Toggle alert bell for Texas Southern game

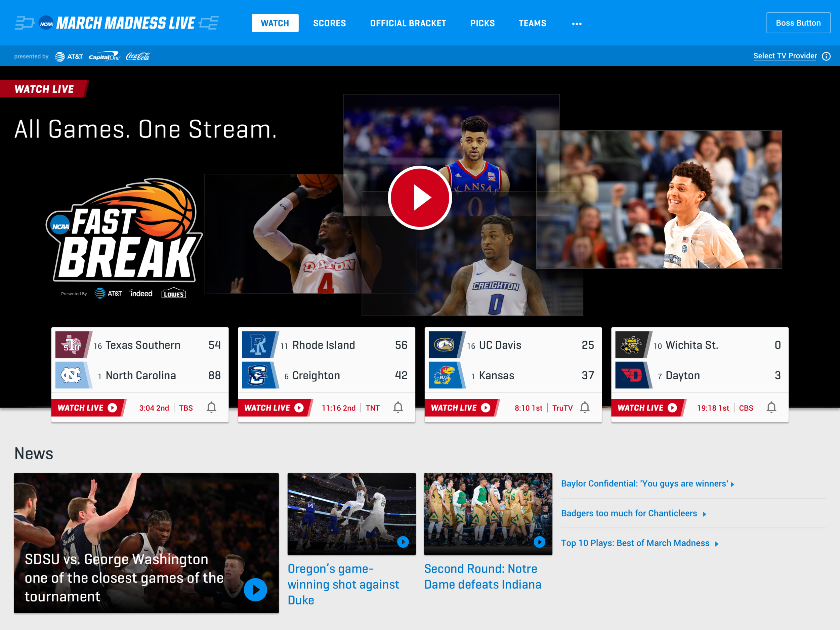tap(212, 408)
